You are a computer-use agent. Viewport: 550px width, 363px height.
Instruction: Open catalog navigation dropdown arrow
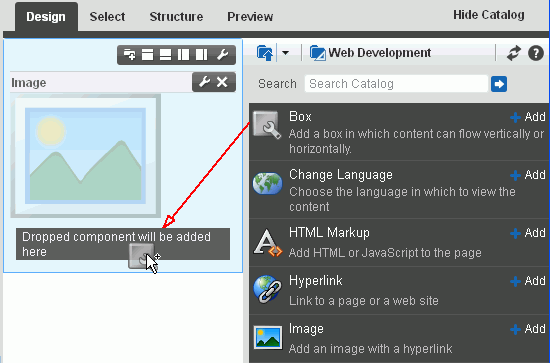coord(286,53)
